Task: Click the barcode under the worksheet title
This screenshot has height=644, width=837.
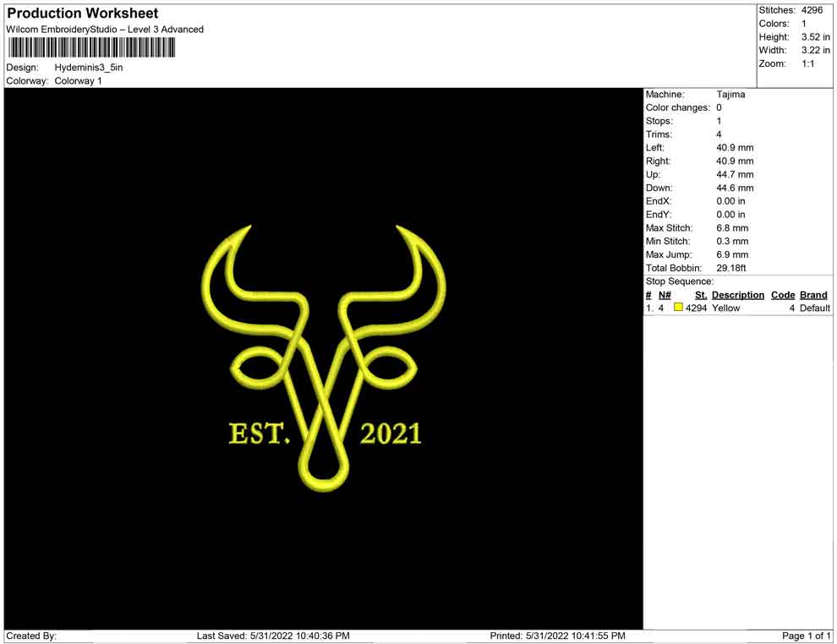Action: coord(92,49)
